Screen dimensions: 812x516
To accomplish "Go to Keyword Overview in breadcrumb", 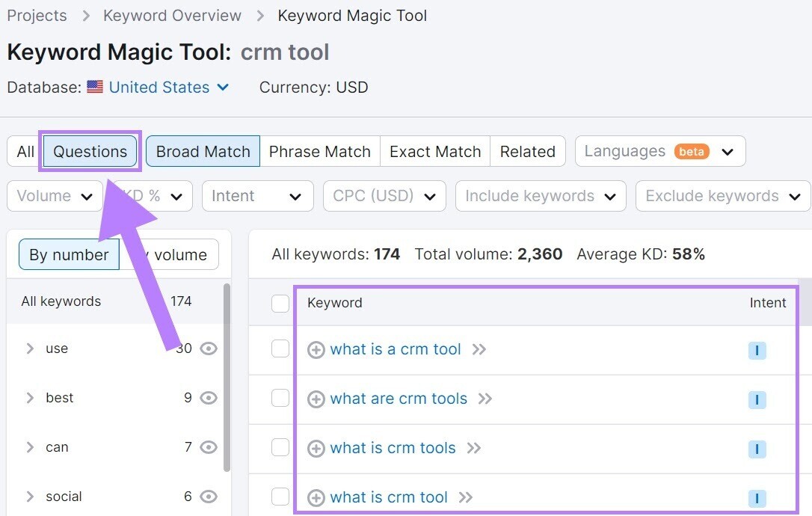I will [x=172, y=16].
